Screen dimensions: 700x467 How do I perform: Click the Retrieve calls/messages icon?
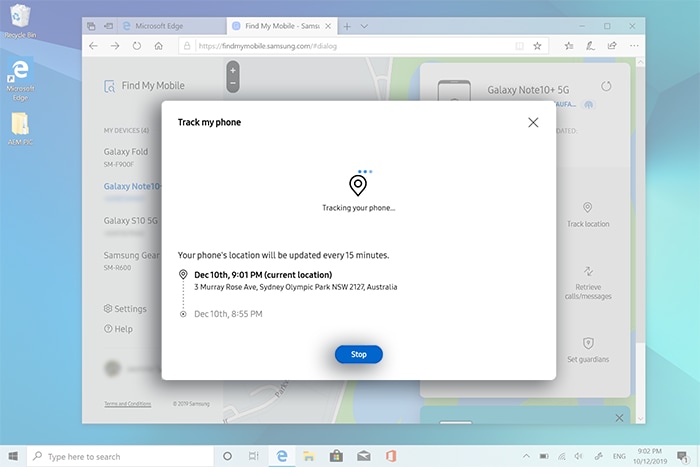click(588, 271)
